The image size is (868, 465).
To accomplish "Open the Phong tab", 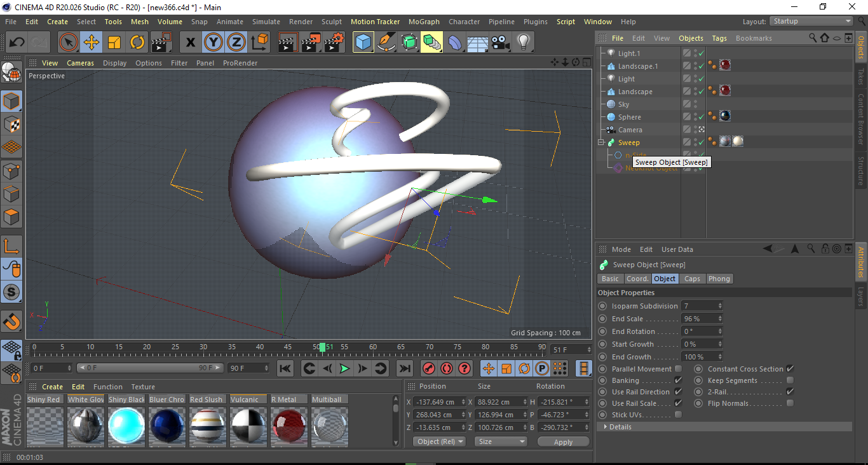I will [719, 279].
